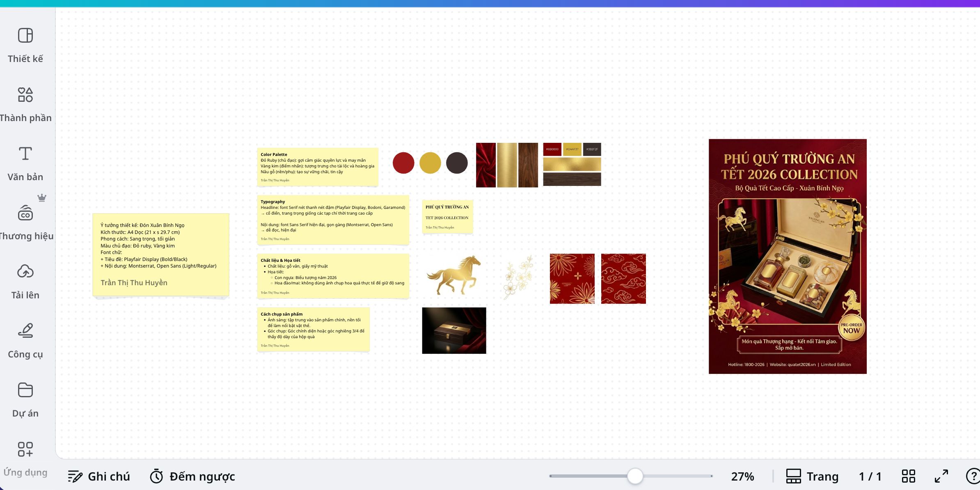This screenshot has height=490, width=980.
Task: Open the Thương hiệu brand panel
Action: point(25,222)
